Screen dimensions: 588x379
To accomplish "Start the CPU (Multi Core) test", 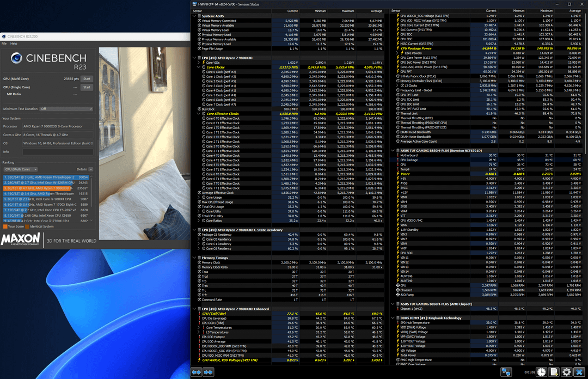I will click(x=87, y=79).
